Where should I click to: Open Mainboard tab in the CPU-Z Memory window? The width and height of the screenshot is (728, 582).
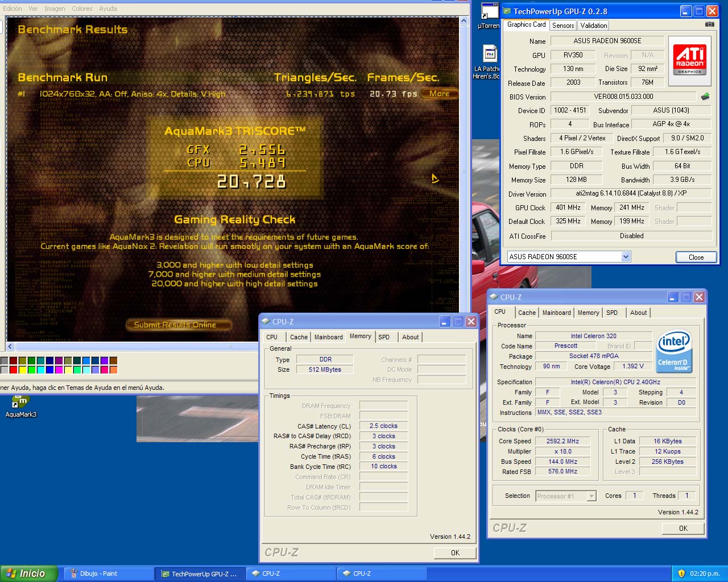329,337
